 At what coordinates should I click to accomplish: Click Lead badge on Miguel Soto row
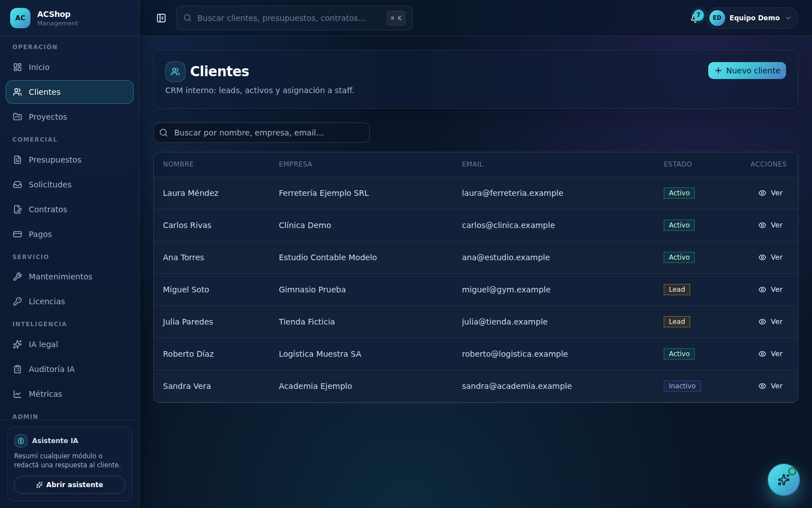point(677,290)
